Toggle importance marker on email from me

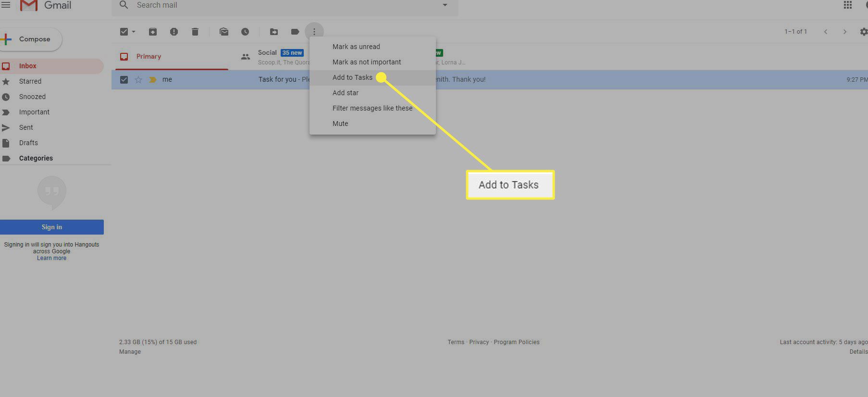(x=152, y=80)
